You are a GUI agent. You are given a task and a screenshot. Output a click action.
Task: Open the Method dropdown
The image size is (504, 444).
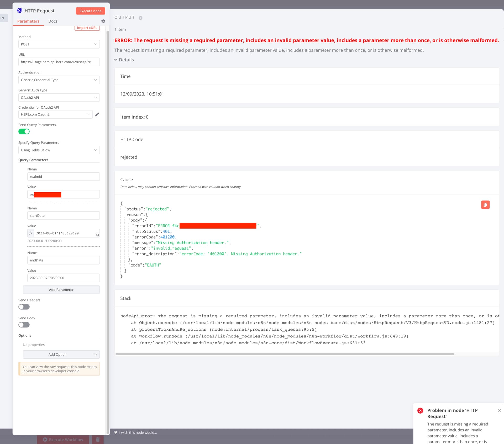pyautogui.click(x=59, y=44)
